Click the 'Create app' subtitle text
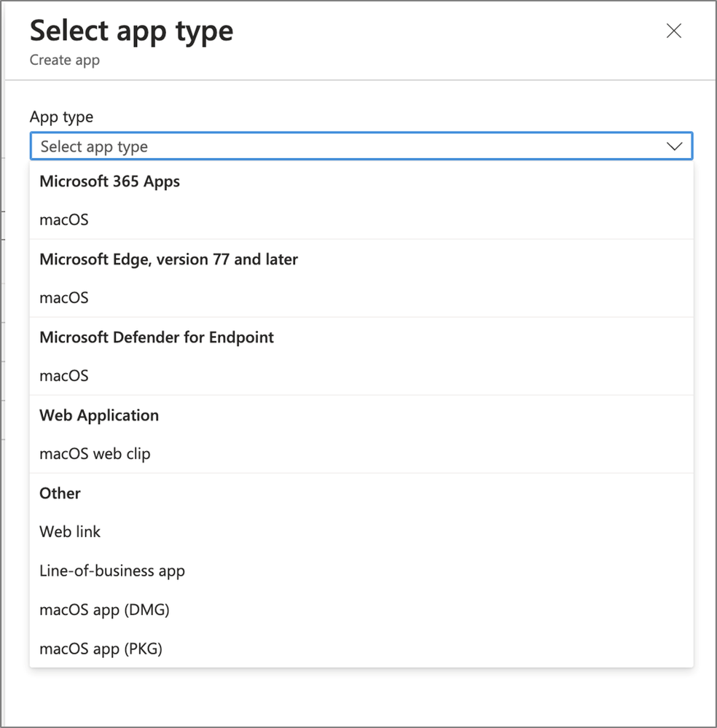 tap(64, 60)
